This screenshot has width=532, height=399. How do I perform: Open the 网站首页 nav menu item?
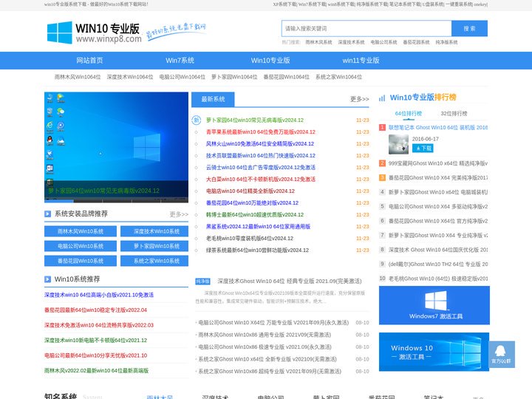89,61
